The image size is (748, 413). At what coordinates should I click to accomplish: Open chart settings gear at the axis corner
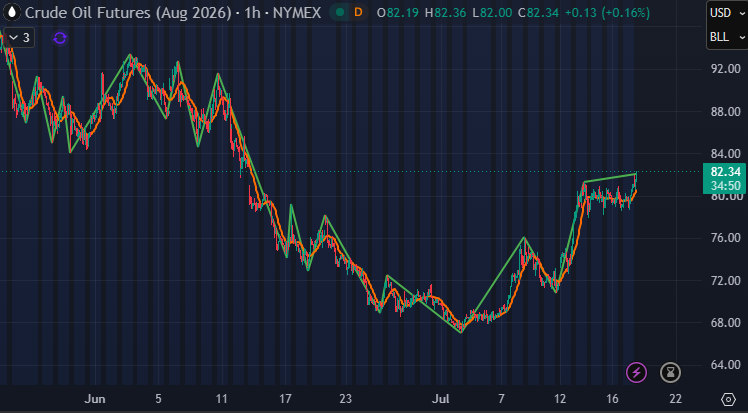click(728, 399)
